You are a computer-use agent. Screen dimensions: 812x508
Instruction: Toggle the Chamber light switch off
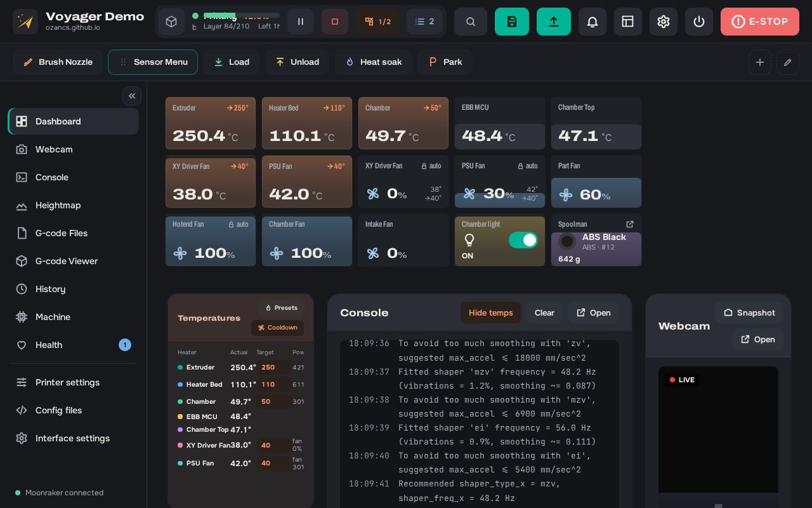coord(523,240)
